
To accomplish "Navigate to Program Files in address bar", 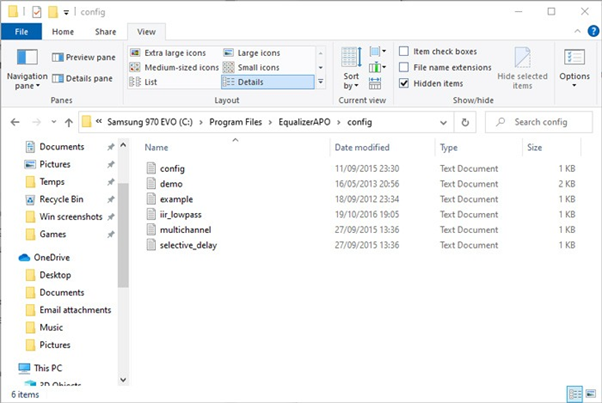I will click(x=235, y=122).
